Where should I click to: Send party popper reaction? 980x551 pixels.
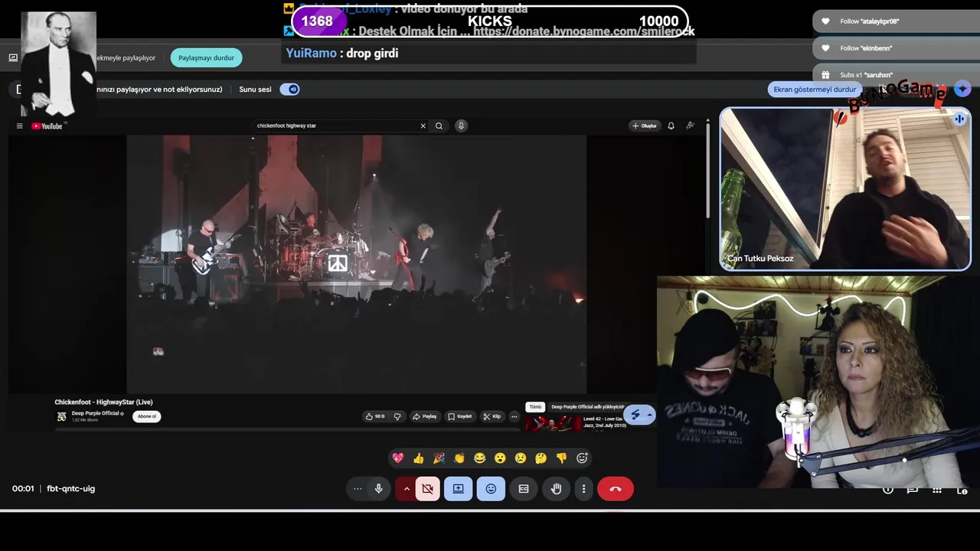click(439, 458)
